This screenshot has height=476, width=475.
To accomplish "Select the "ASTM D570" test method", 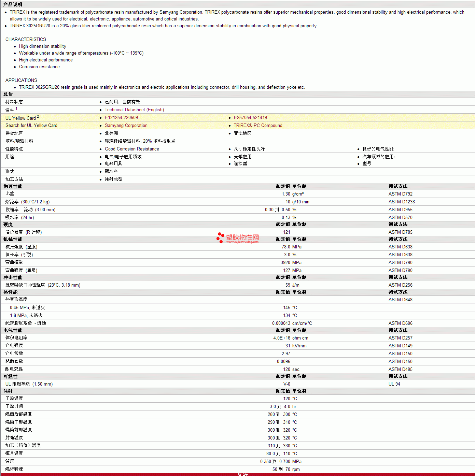I will [x=401, y=218].
